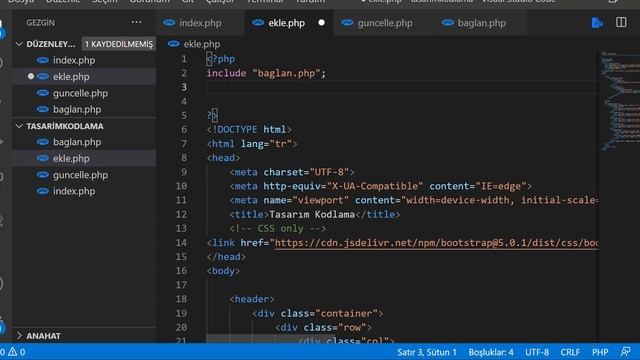640x360 pixels.
Task: Click line number 14 in gutter
Action: coord(181,243)
